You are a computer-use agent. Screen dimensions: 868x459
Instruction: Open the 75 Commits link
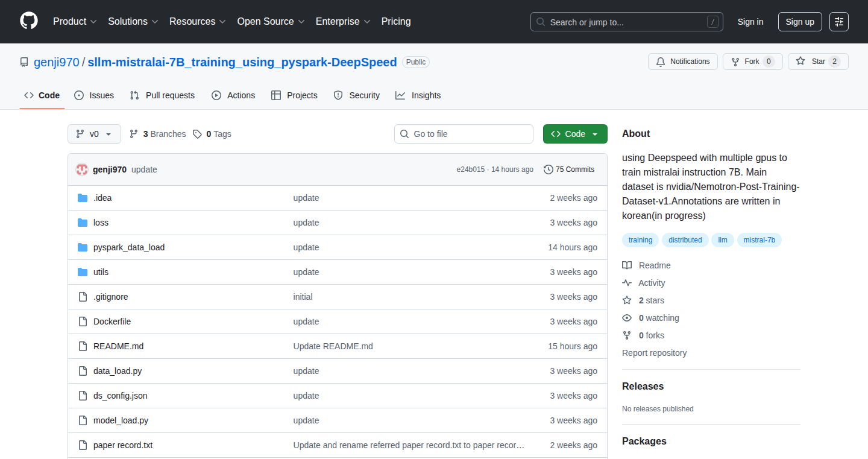[569, 169]
